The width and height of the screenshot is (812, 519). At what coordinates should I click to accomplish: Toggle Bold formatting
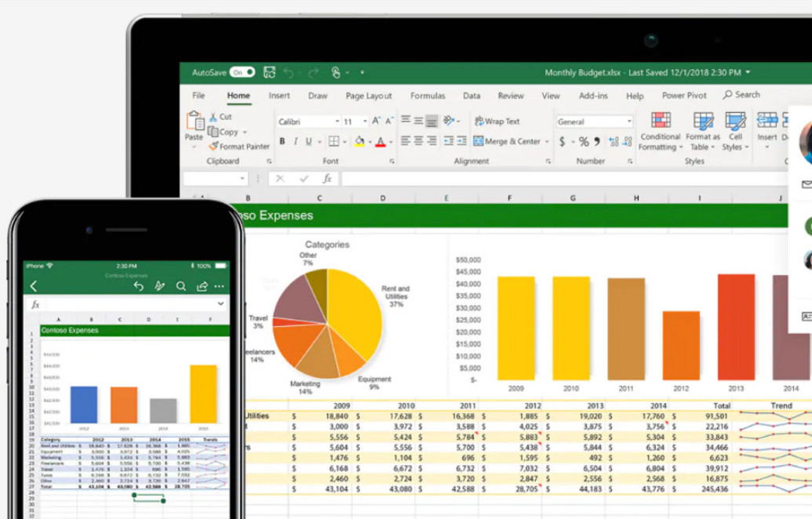pos(282,141)
